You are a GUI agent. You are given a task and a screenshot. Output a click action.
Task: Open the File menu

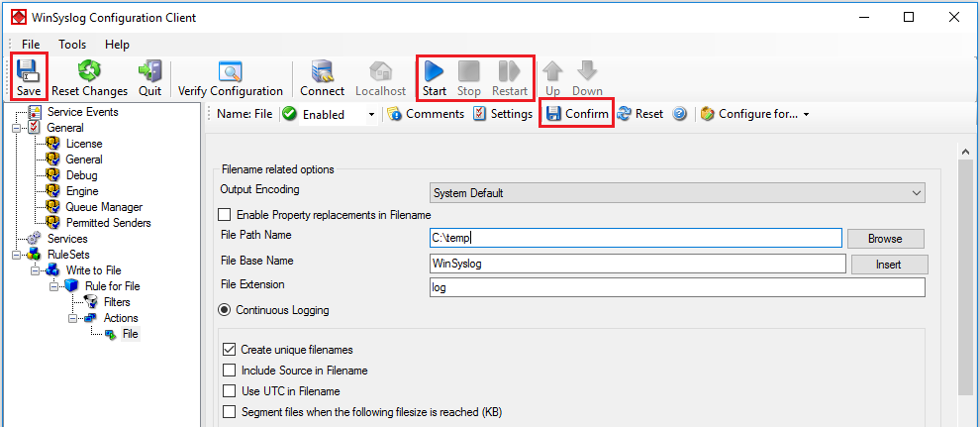pyautogui.click(x=31, y=45)
